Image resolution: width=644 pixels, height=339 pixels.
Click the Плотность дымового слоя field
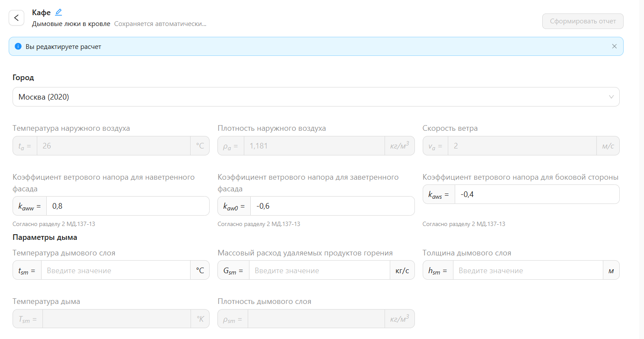(316, 319)
